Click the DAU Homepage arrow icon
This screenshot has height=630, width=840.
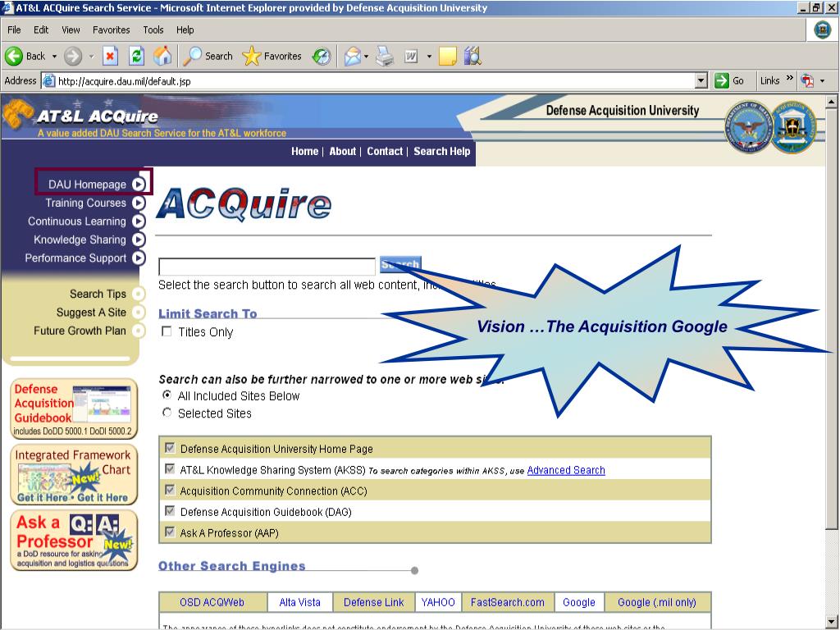coord(138,185)
